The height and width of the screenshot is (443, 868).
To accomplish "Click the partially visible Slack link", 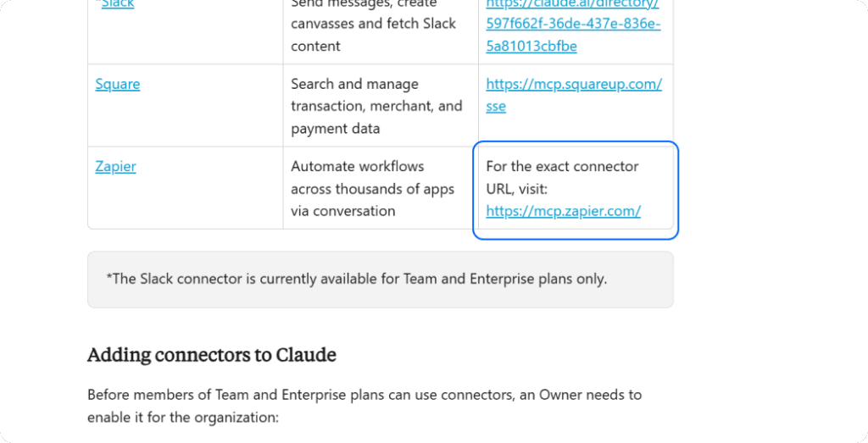I will (118, 4).
